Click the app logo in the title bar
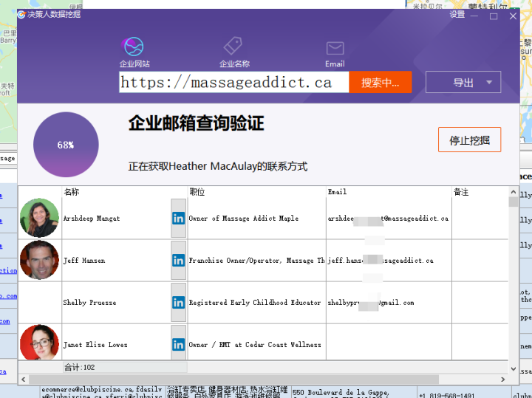 pyautogui.click(x=21, y=15)
